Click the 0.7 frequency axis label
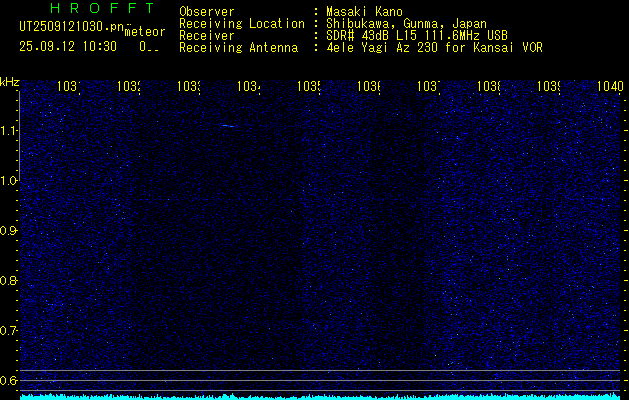This screenshot has height=400, width=629. pyautogui.click(x=8, y=331)
